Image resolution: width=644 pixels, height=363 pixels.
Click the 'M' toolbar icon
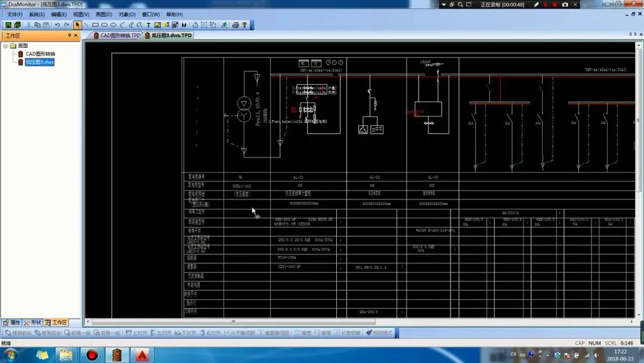(x=184, y=25)
